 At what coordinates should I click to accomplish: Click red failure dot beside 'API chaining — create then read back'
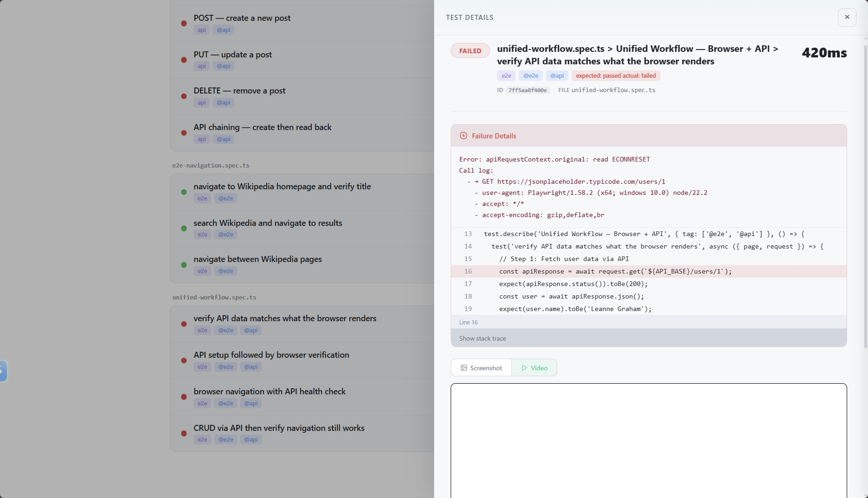[x=184, y=133]
